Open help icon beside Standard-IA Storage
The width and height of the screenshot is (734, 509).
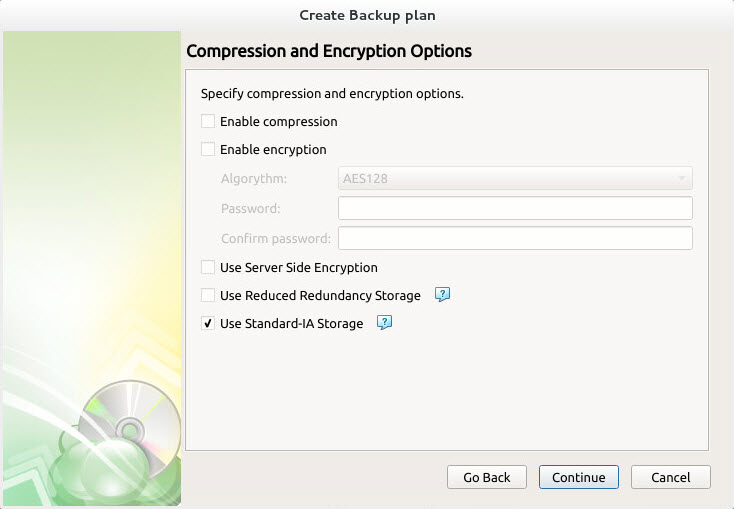click(384, 323)
